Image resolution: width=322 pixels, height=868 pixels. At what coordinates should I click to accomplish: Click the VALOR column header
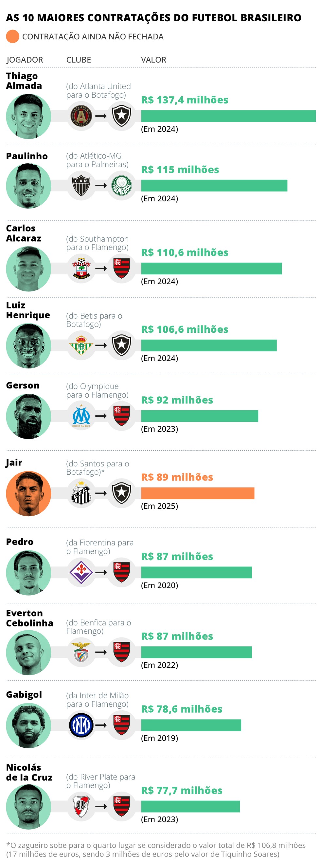coord(153,60)
